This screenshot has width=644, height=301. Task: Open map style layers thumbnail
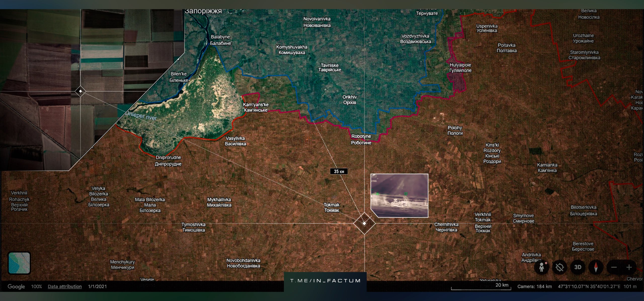click(x=19, y=263)
